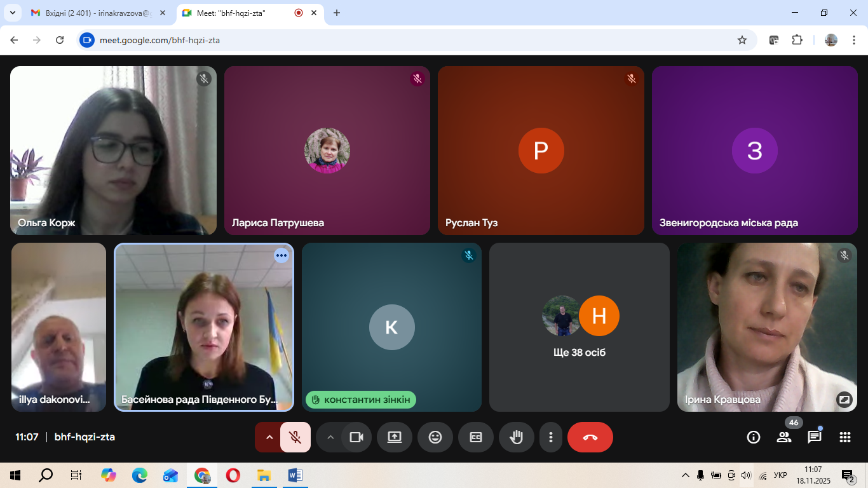This screenshot has width=868, height=488.
Task: Open the participants people panel
Action: [x=784, y=437]
